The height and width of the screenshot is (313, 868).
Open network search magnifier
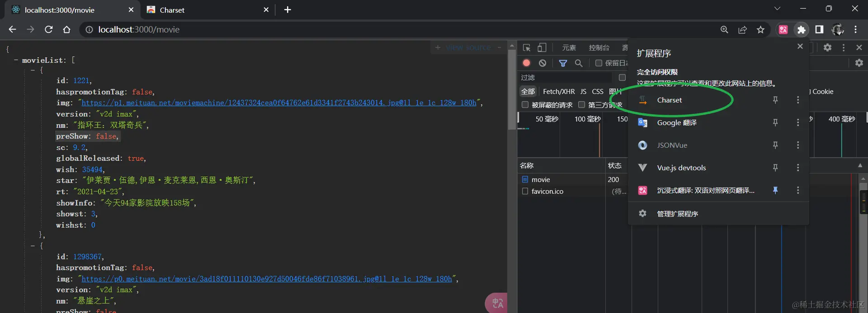coord(579,63)
